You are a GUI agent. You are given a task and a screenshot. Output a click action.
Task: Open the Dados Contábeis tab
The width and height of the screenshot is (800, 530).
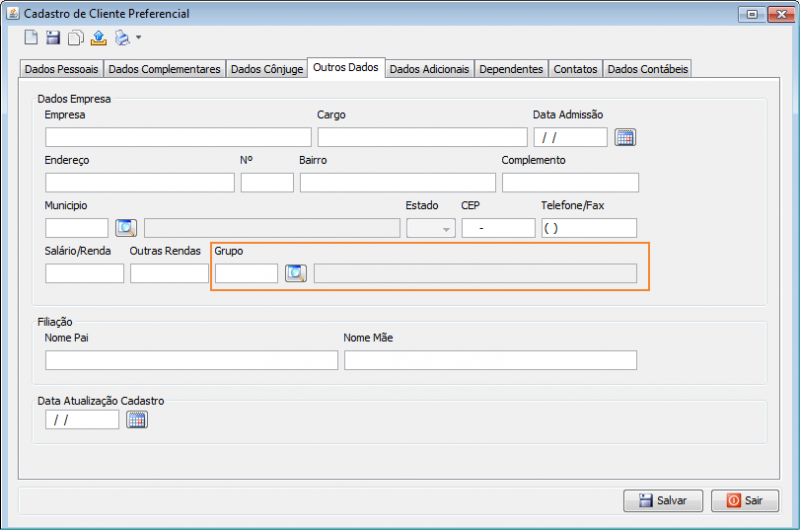point(647,69)
